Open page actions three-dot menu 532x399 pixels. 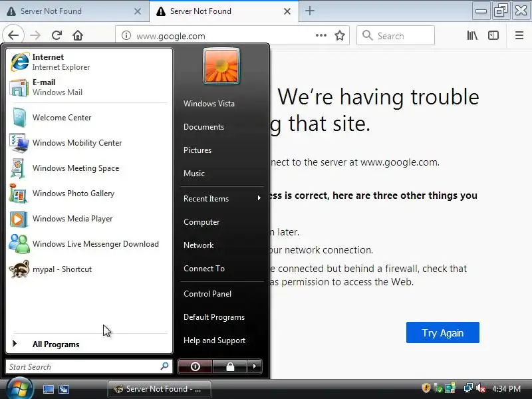[321, 35]
